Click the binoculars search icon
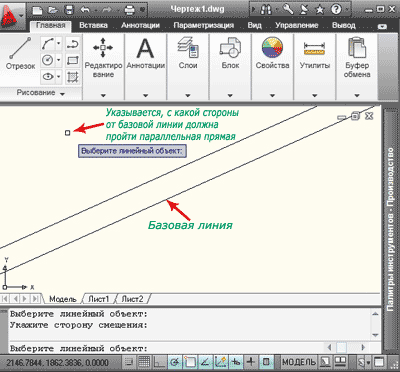 point(266,10)
